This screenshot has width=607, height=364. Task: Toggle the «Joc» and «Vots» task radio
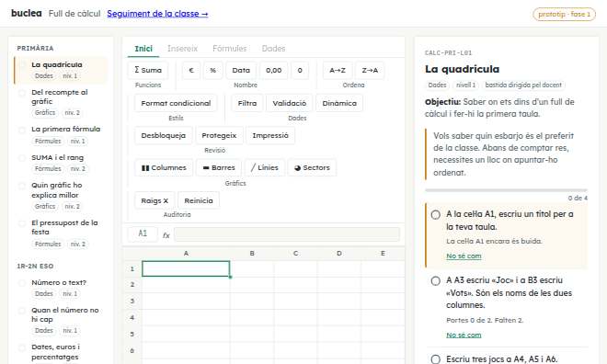point(436,280)
